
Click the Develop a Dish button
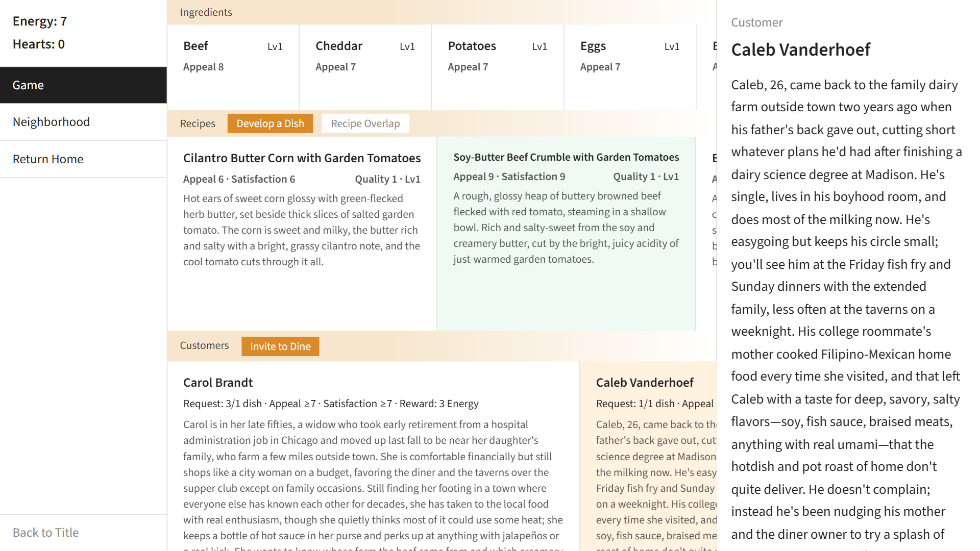(x=270, y=123)
